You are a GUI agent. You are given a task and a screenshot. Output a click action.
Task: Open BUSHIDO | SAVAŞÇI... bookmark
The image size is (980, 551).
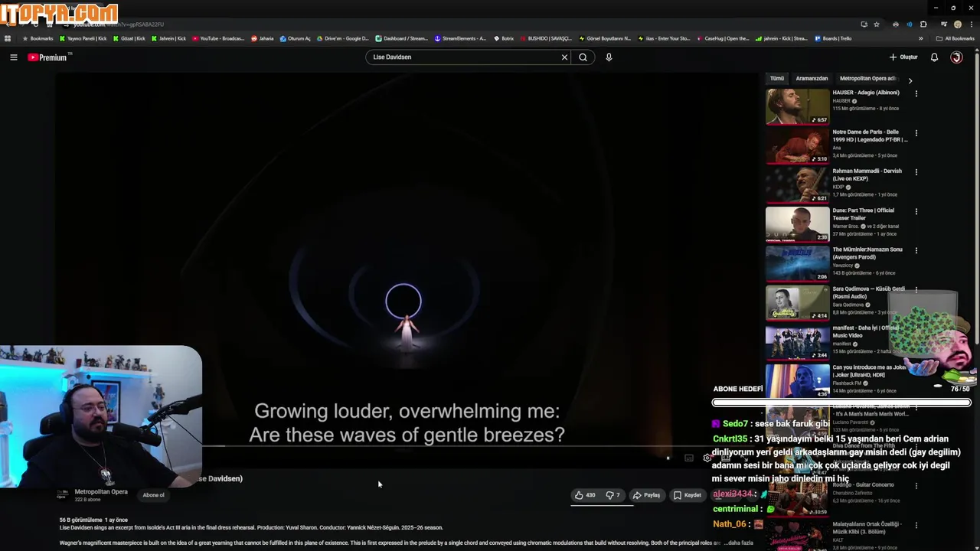[x=546, y=38]
